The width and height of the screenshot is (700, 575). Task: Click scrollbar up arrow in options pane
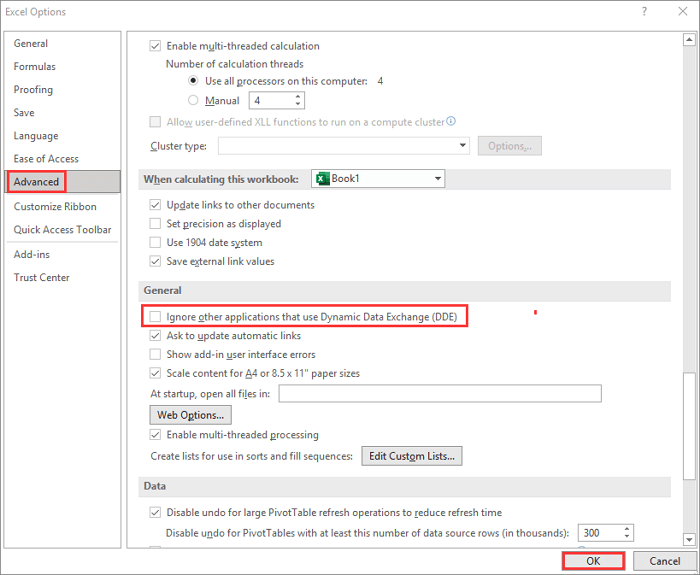tap(689, 40)
